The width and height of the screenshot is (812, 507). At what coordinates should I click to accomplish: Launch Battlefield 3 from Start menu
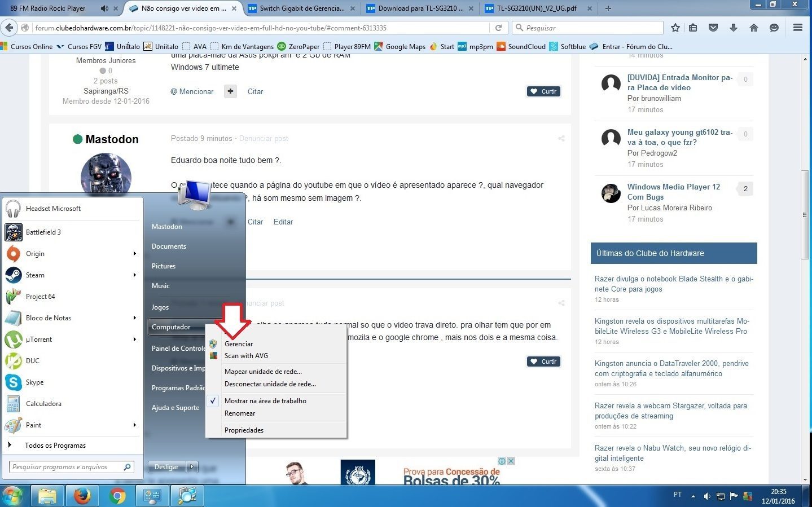(72, 232)
